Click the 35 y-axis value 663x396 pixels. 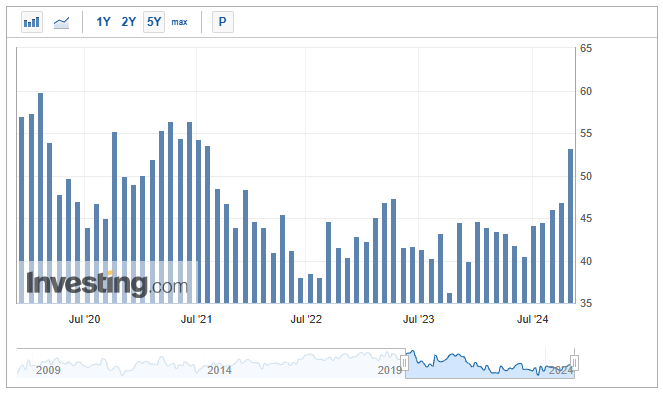coord(586,303)
